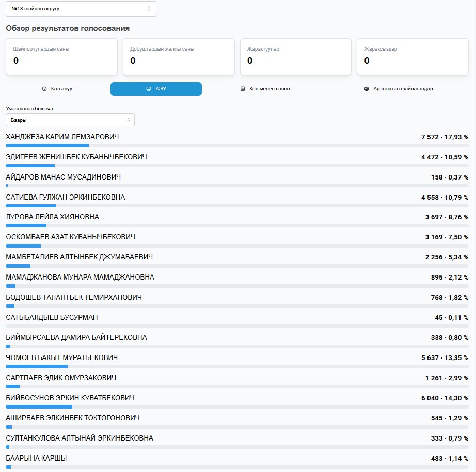Expand the Баары precinct filter dropdown
Viewport: 476px width, 472px height.
tap(70, 120)
